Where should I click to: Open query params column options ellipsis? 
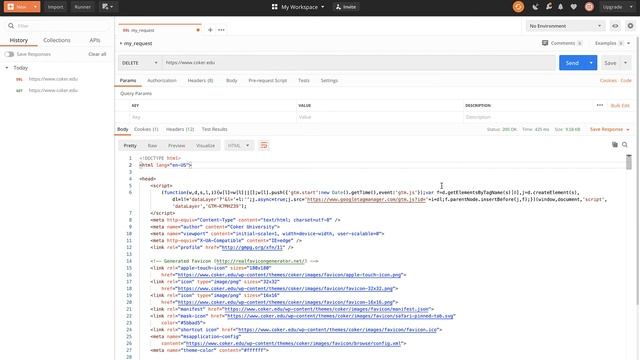click(600, 105)
